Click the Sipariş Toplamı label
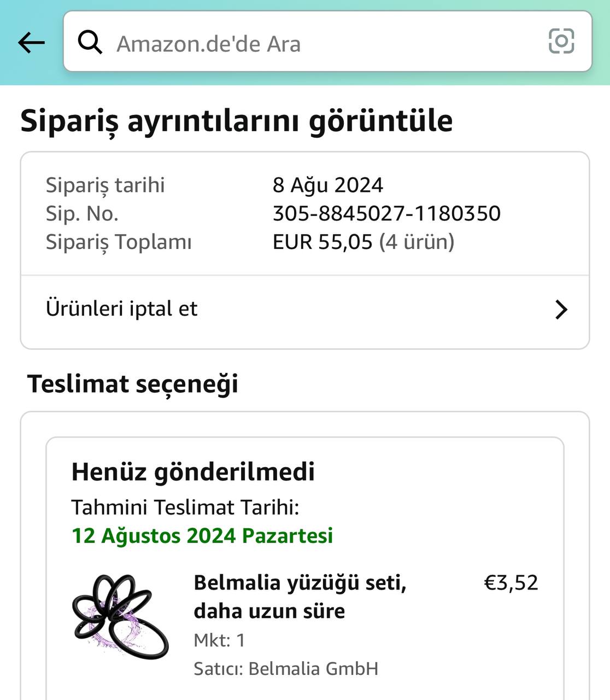This screenshot has height=700, width=610. [x=119, y=242]
